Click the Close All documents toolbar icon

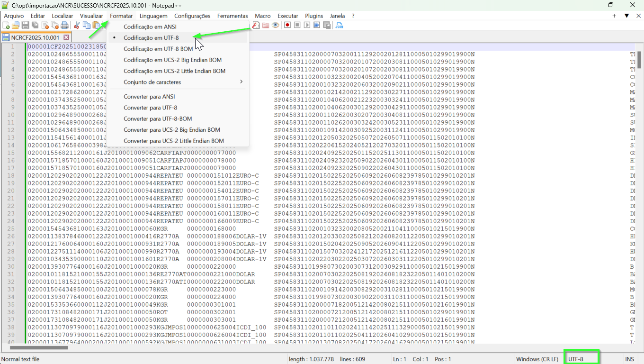[55, 25]
